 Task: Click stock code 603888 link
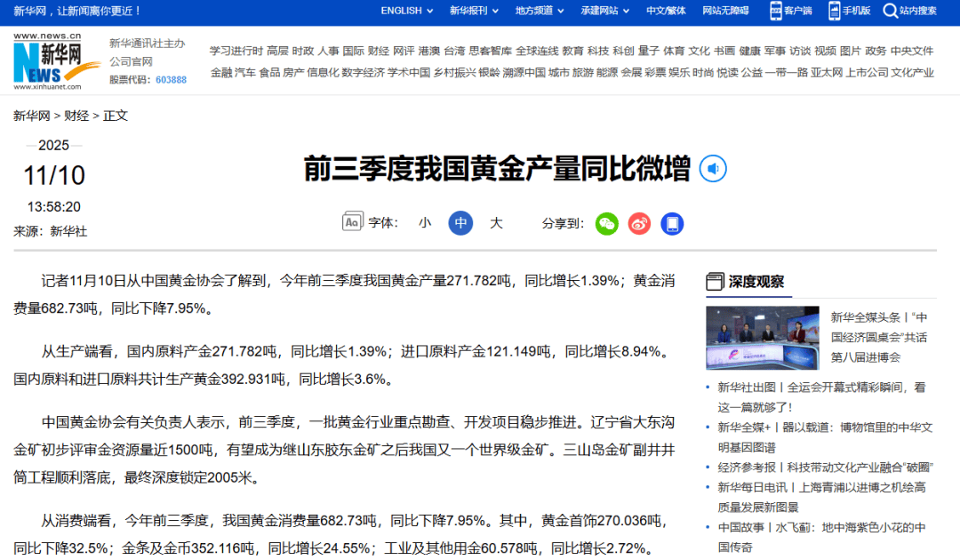(x=171, y=80)
